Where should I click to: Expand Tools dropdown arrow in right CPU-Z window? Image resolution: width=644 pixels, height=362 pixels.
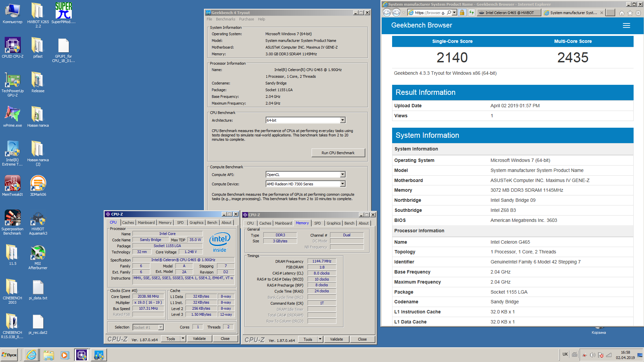click(320, 340)
